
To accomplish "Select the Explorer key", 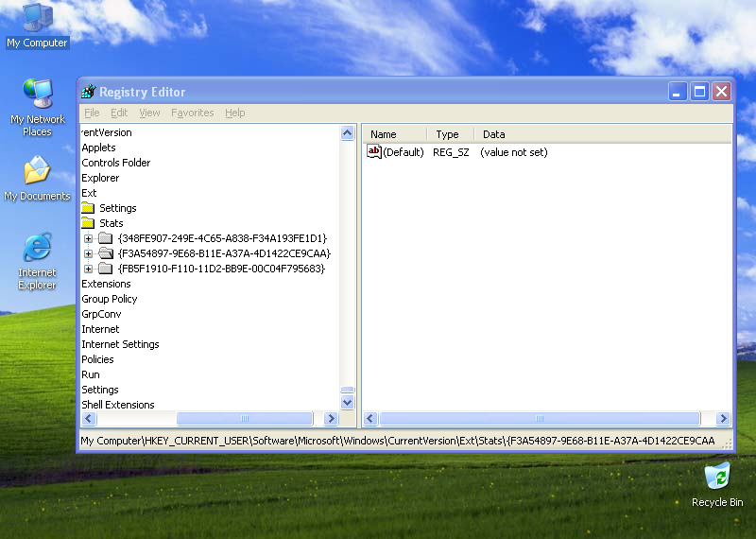I will click(100, 178).
